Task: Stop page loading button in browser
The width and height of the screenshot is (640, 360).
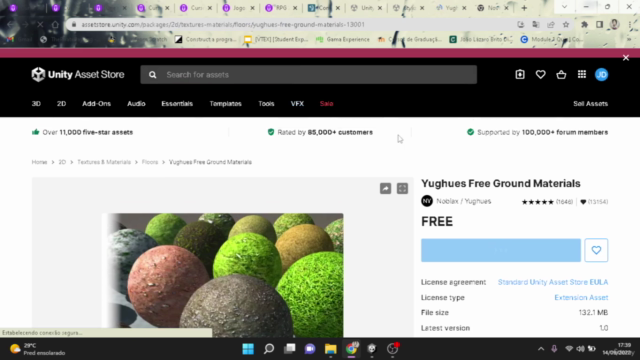Action: click(40, 24)
